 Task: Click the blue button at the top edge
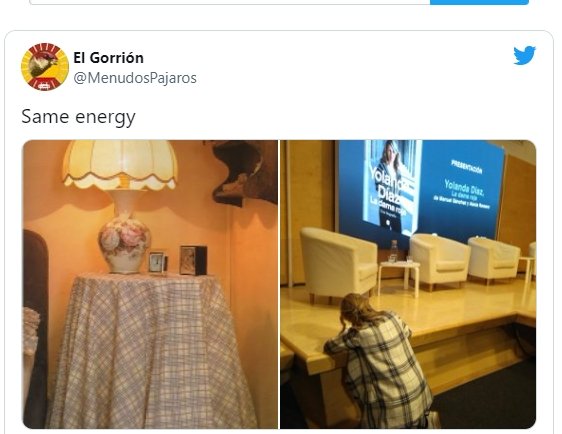tap(479, 2)
